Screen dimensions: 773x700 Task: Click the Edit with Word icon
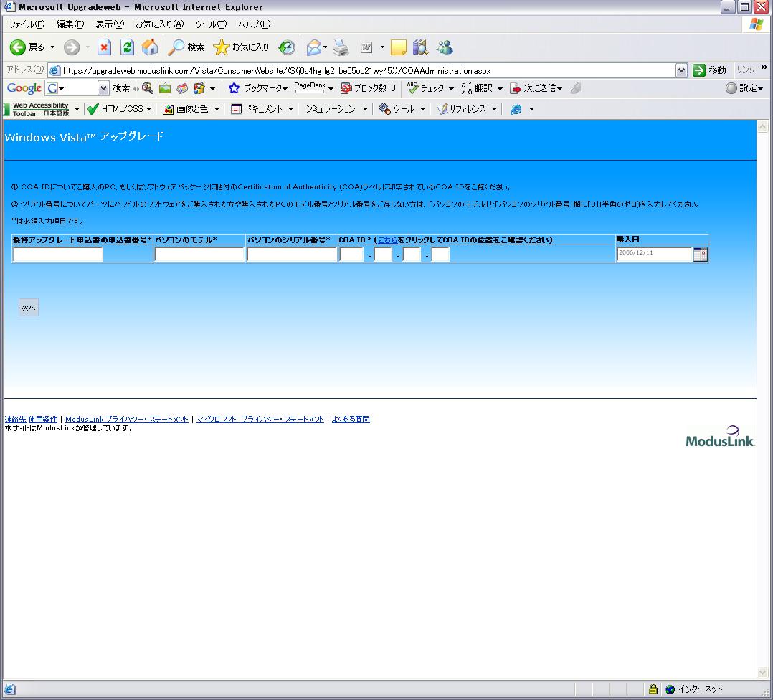[366, 47]
